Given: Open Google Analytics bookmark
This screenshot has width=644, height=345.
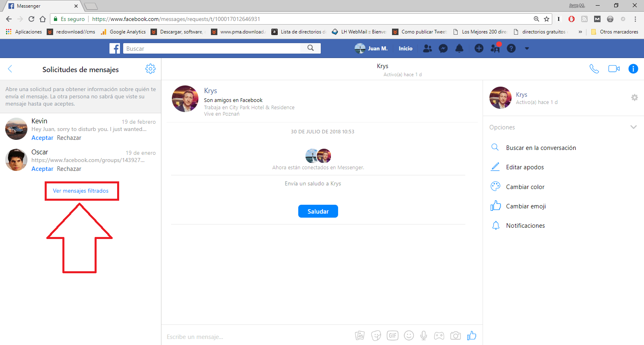Looking at the screenshot, I should [123, 32].
